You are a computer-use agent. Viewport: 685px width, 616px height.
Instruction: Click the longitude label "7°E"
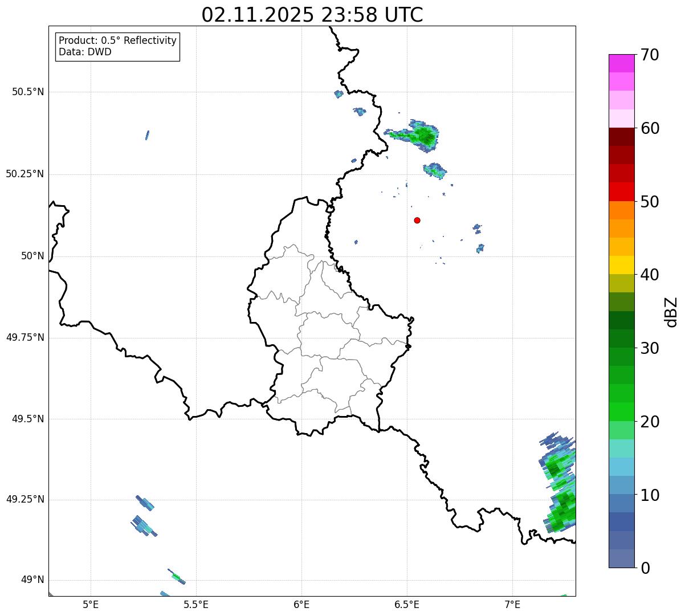pos(512,604)
